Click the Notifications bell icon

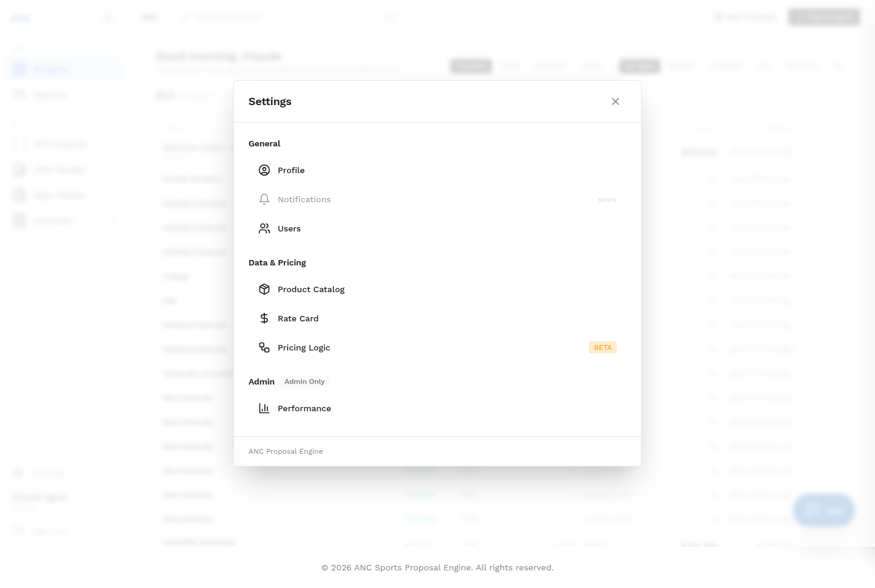264,199
